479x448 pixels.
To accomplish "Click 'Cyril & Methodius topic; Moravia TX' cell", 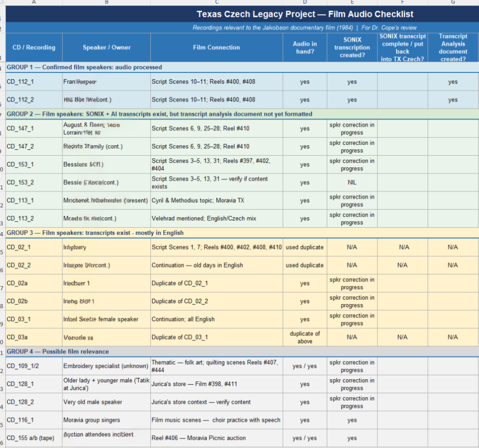I will [217, 201].
